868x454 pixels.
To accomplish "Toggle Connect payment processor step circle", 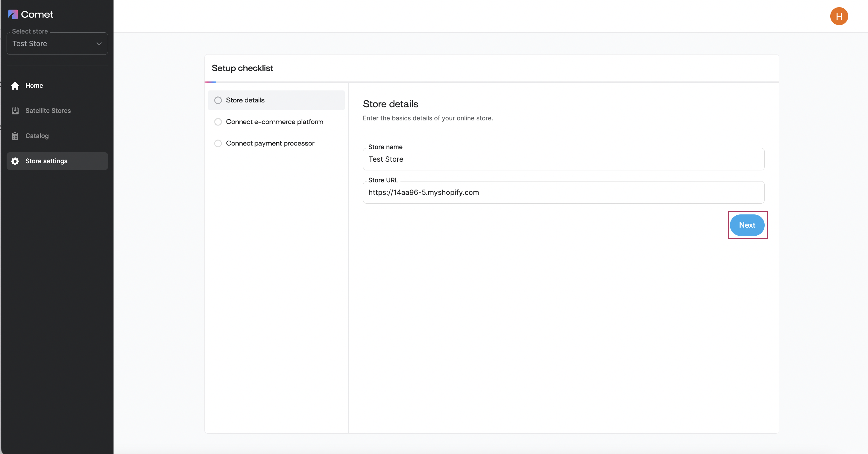I will click(218, 143).
